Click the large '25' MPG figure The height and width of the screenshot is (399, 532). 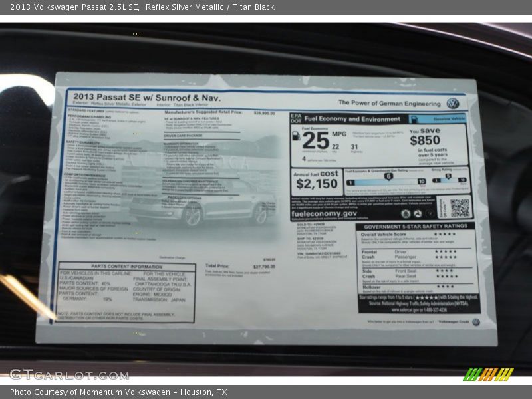[x=315, y=140]
